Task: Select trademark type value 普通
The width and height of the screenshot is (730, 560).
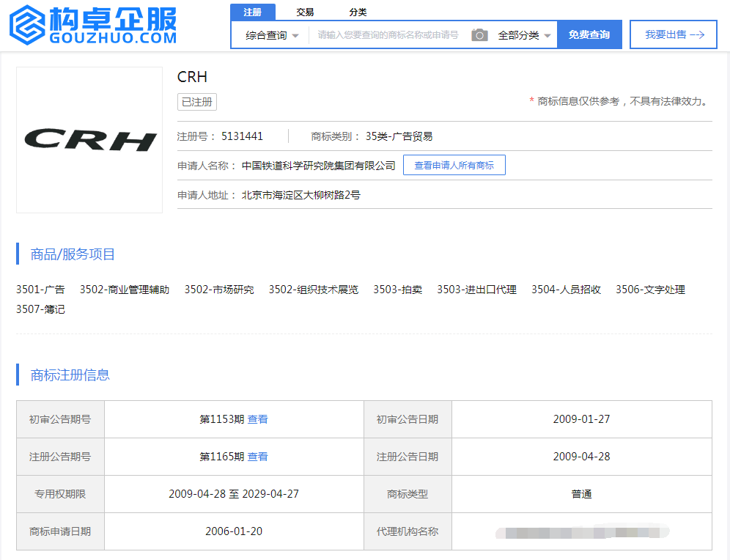Action: pyautogui.click(x=581, y=494)
